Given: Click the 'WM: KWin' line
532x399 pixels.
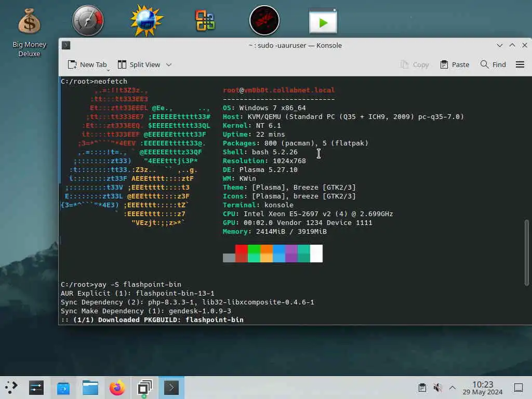Looking at the screenshot, I should [x=240, y=179].
